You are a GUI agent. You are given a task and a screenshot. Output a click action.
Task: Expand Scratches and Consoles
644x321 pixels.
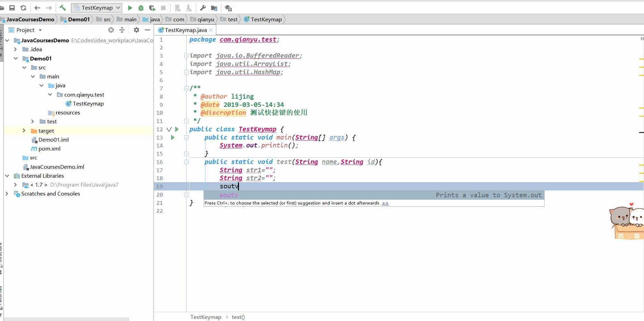coord(7,193)
